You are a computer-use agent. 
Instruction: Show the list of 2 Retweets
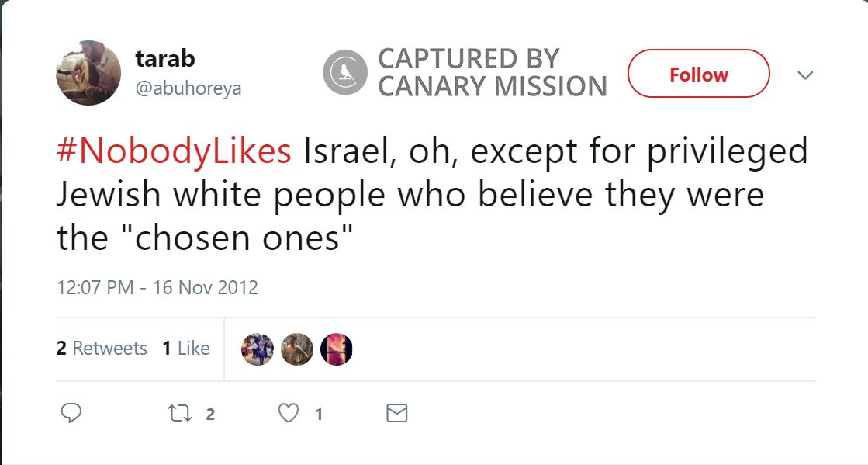pos(102,349)
